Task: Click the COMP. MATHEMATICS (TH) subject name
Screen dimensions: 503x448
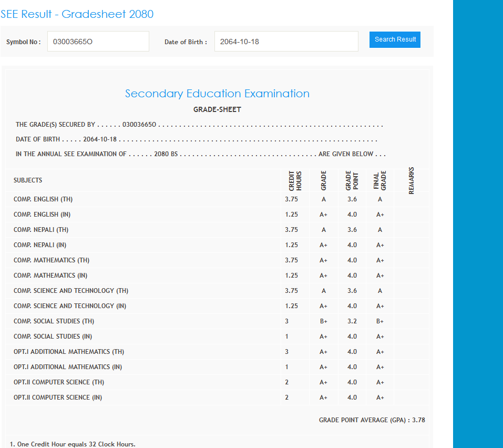Action: tap(52, 260)
